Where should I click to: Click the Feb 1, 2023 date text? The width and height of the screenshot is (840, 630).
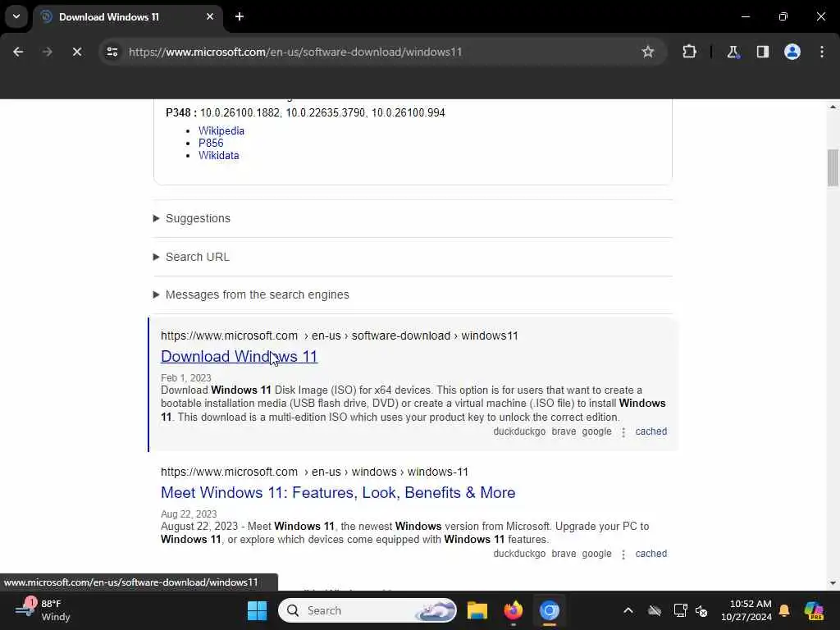click(186, 377)
